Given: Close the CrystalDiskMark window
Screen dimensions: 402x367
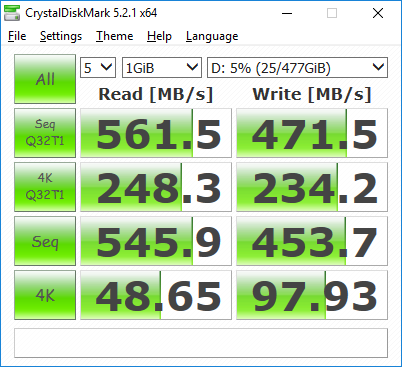Looking at the screenshot, I should click(378, 13).
